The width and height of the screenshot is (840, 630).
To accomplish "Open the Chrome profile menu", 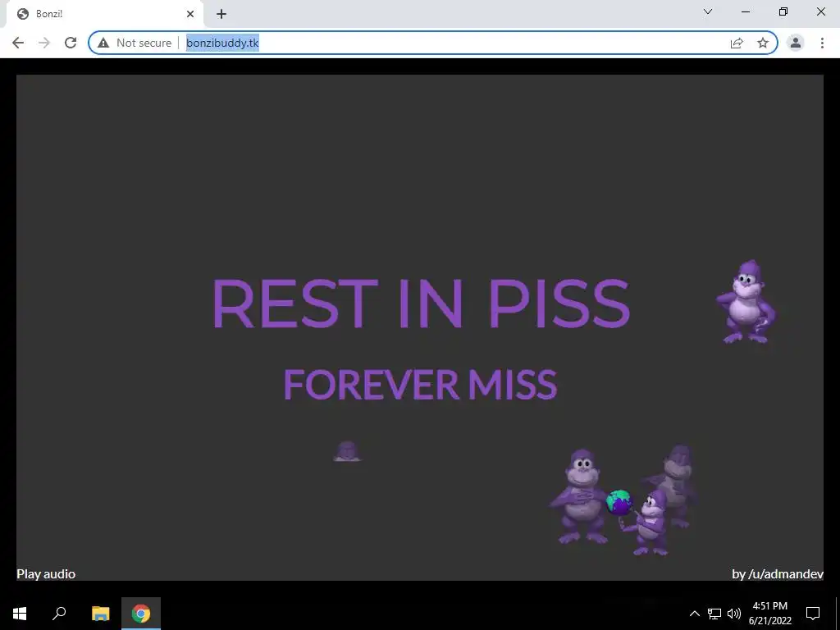I will pyautogui.click(x=796, y=43).
